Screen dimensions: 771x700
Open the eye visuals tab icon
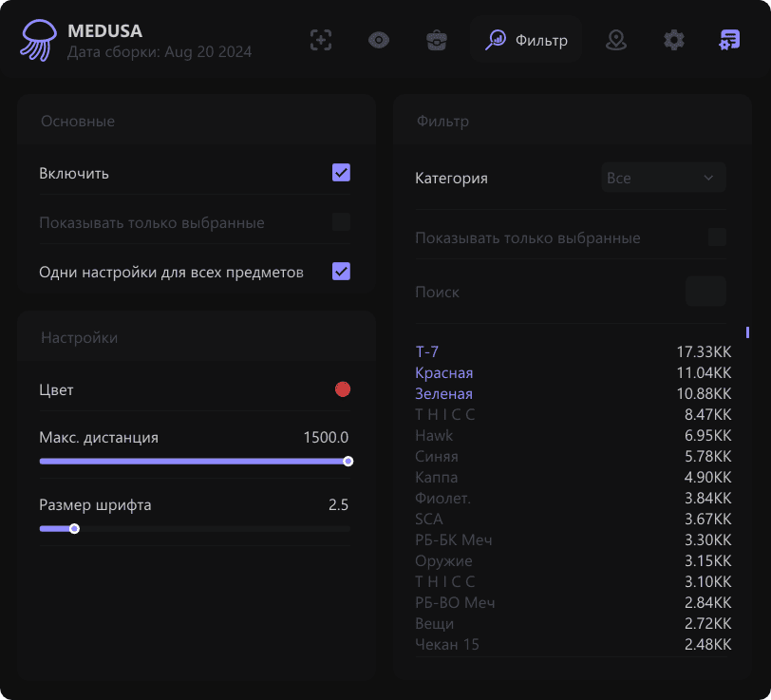coord(379,40)
